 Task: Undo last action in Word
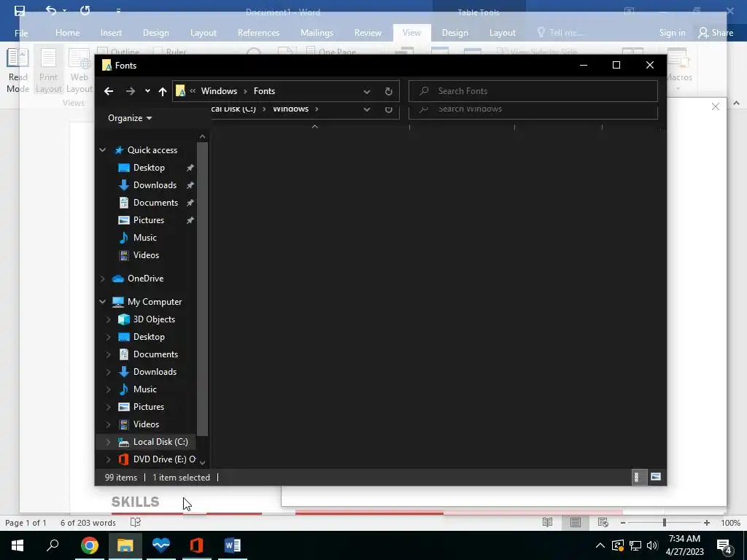tap(50, 10)
